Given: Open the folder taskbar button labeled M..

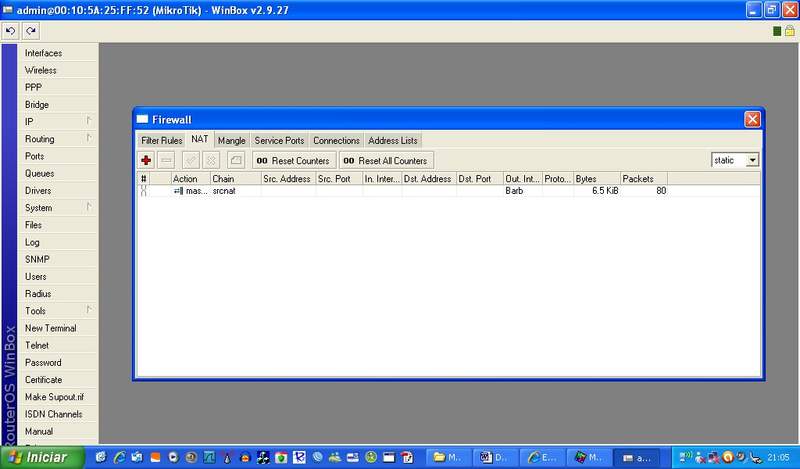Looking at the screenshot, I should pos(447,457).
